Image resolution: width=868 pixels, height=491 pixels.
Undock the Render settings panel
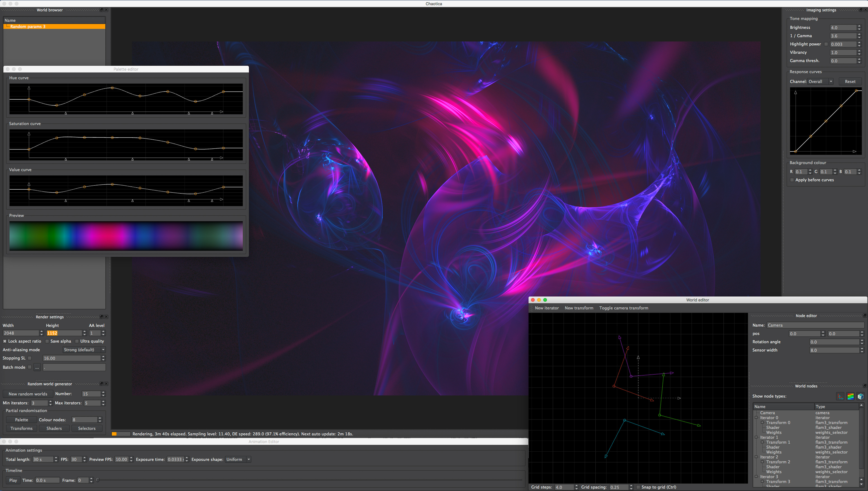click(101, 317)
